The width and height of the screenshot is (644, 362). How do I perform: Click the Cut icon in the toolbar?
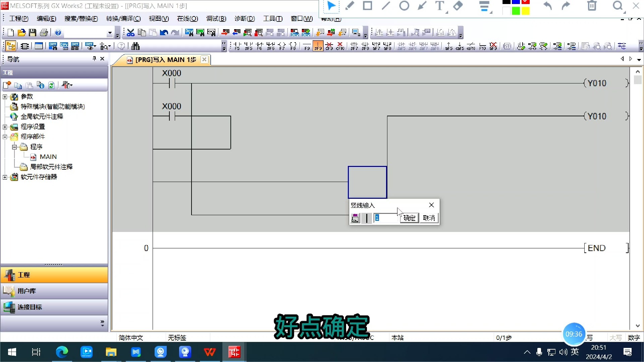tap(130, 32)
